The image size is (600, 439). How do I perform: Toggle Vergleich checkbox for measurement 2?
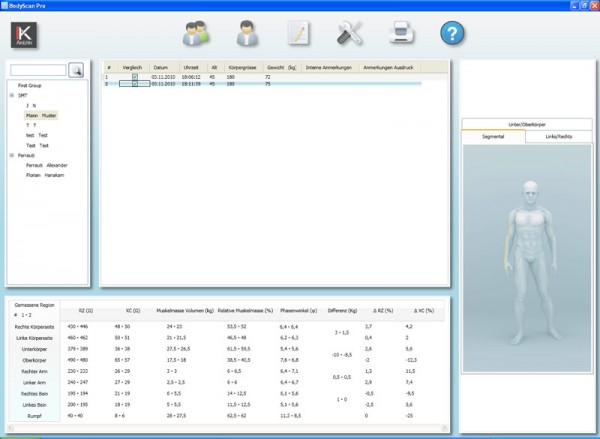click(x=134, y=84)
